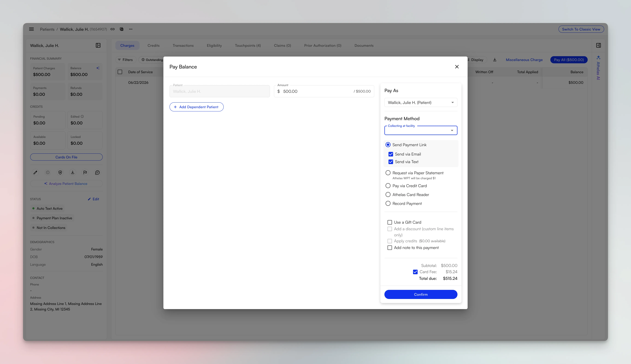
Task: Collapse the patient sidebar panel
Action: [98, 45]
